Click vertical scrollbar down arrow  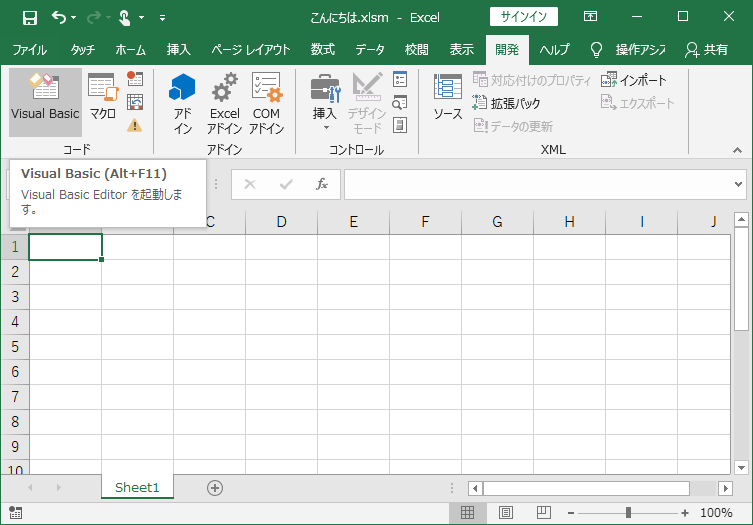[741, 467]
